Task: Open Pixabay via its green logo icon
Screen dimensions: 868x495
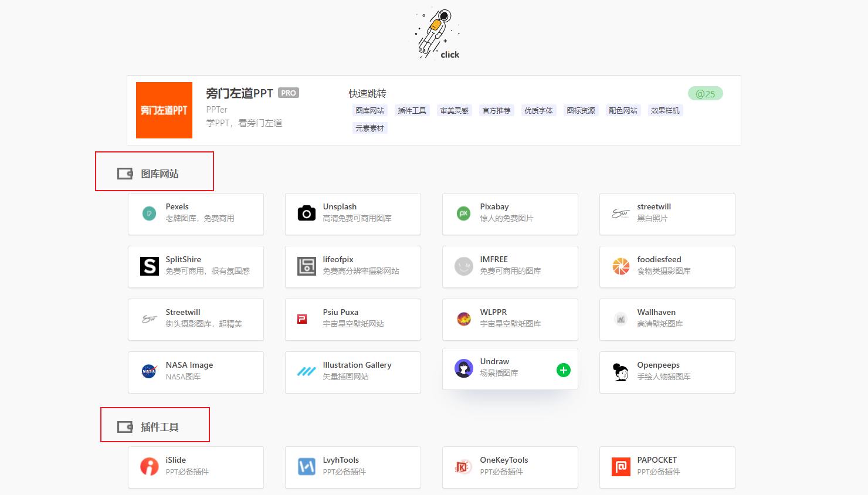Action: 463,213
